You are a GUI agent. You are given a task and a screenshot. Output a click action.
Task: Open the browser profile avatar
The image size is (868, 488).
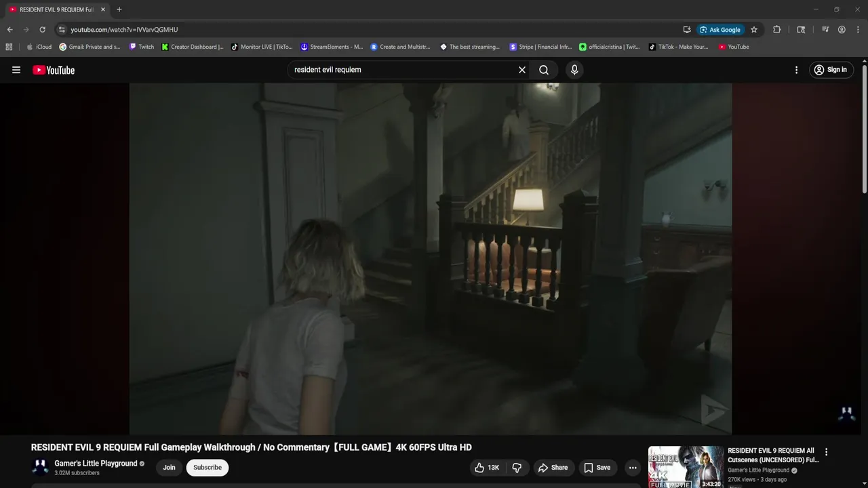click(x=842, y=30)
